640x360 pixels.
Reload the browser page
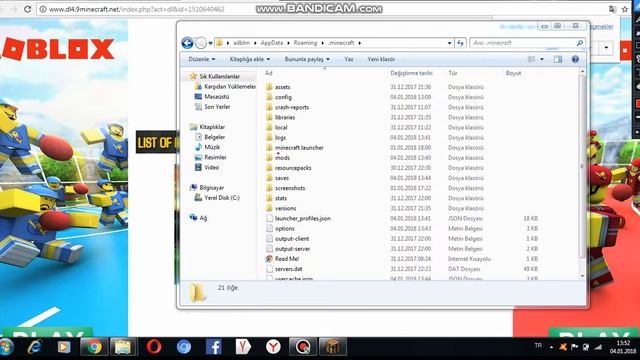pos(27,9)
